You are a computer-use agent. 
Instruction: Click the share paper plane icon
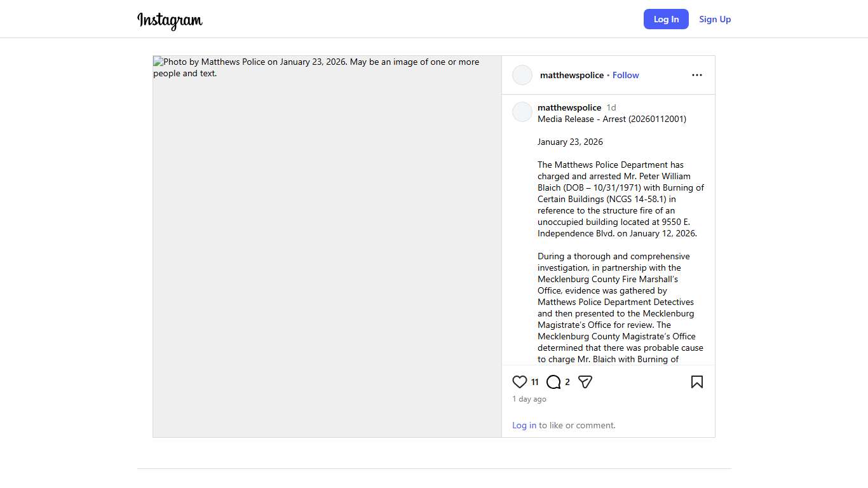(x=585, y=382)
